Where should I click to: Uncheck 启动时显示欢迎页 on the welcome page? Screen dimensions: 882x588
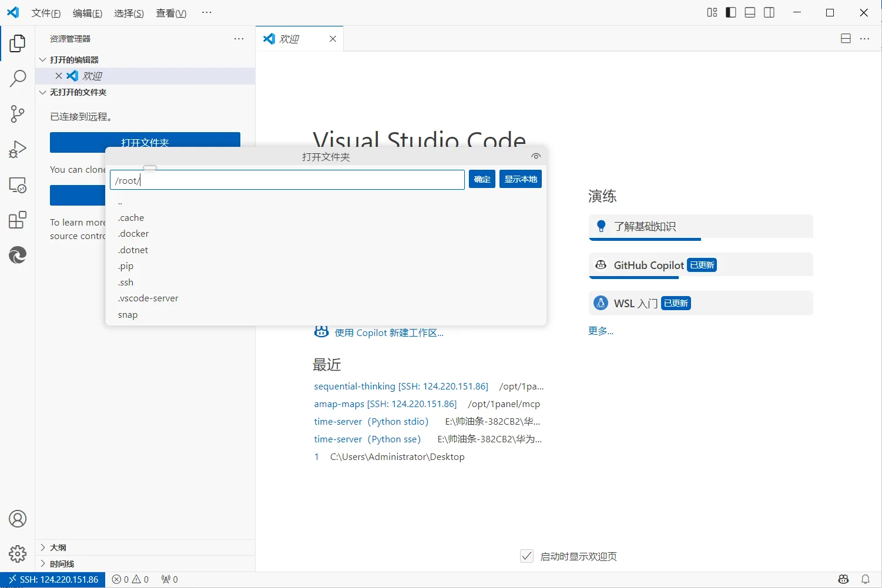pos(526,556)
